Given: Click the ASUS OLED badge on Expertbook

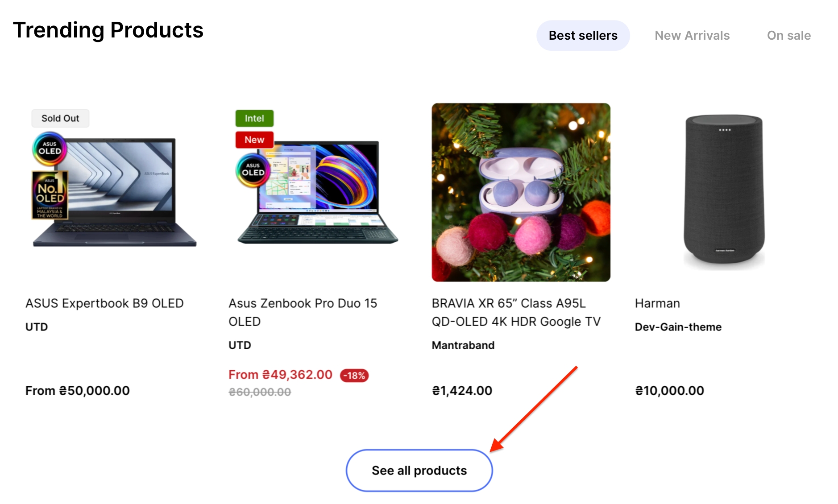Looking at the screenshot, I should coord(50,149).
